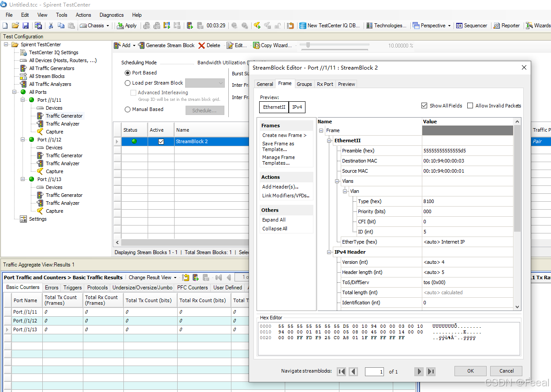
Task: Collapse the EthernetII node in frame tree
Action: click(x=329, y=141)
